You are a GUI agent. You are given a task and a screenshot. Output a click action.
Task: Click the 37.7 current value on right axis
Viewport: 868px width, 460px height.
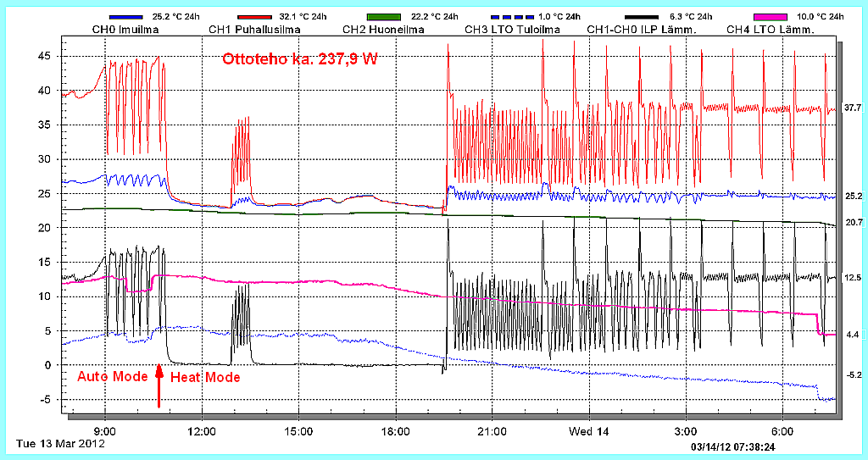(x=853, y=108)
